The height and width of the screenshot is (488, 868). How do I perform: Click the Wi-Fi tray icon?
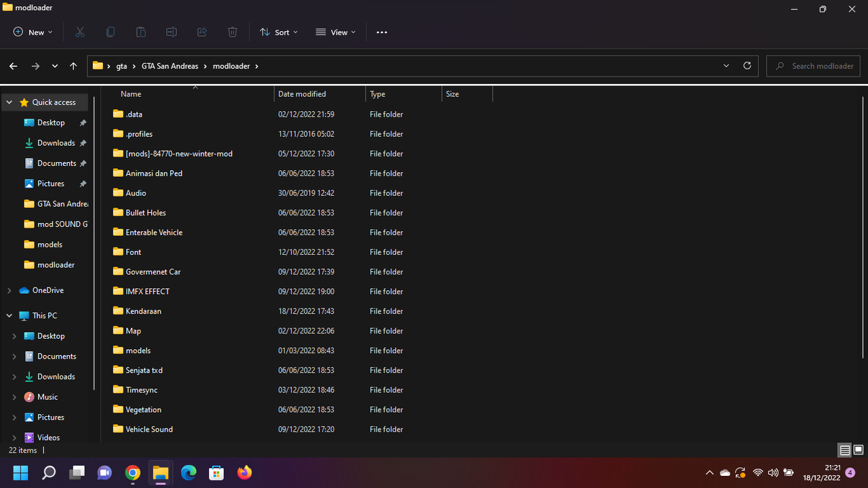coord(758,472)
